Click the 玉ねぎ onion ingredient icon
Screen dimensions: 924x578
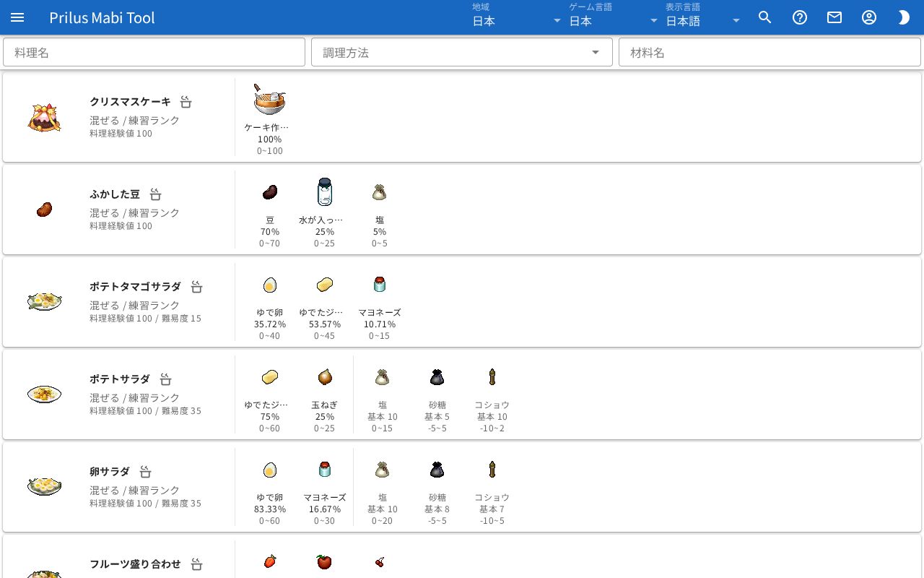(x=325, y=377)
